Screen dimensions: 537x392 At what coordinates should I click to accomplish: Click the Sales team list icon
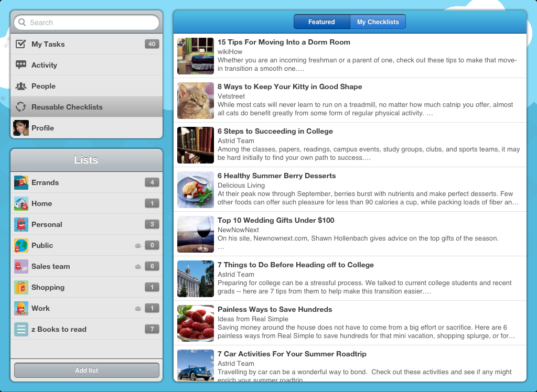point(21,266)
